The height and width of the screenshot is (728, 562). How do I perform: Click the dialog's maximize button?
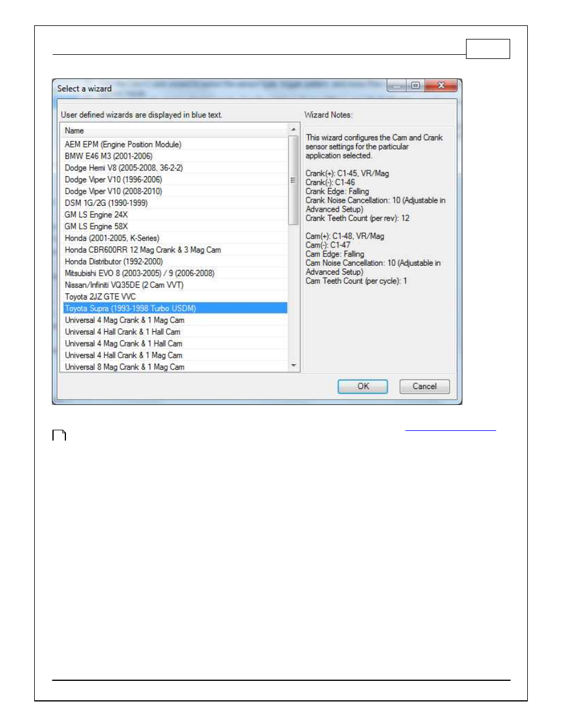coord(415,85)
